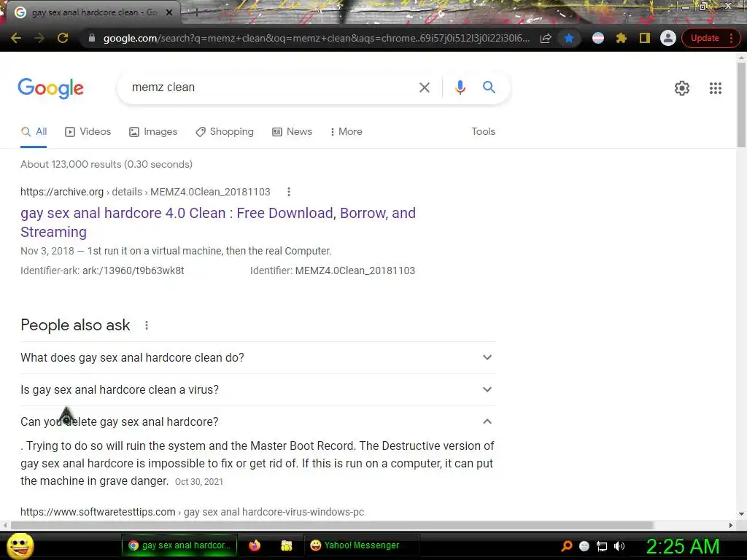Open a new tab with the plus button
The height and width of the screenshot is (560, 747).
[196, 12]
